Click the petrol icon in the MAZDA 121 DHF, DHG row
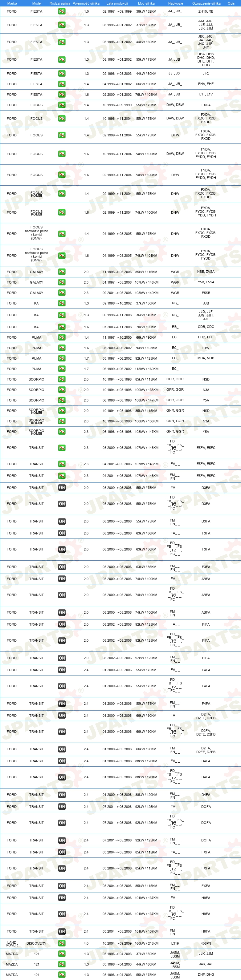Screen dimensions: 241x980 (62, 975)
